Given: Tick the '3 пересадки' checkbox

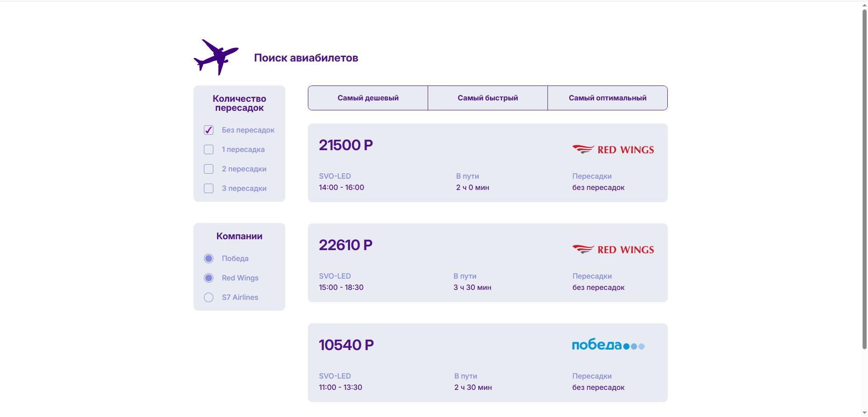Looking at the screenshot, I should tap(208, 189).
